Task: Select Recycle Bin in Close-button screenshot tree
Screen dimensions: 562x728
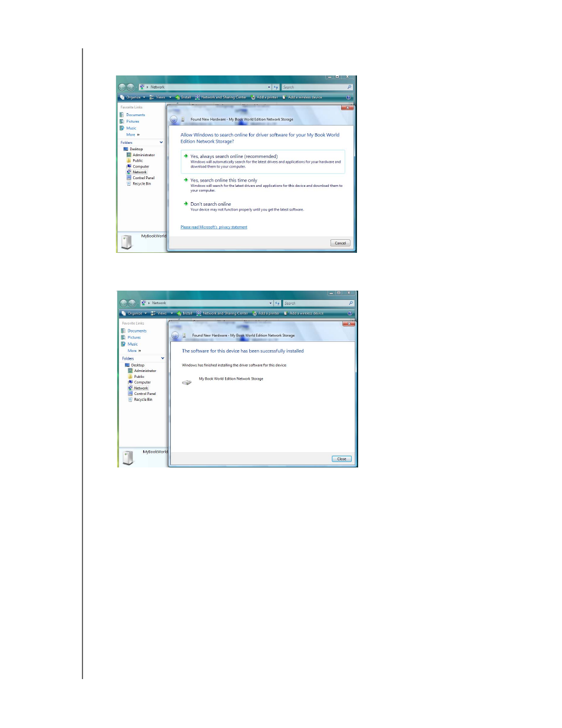Action: pyautogui.click(x=140, y=399)
